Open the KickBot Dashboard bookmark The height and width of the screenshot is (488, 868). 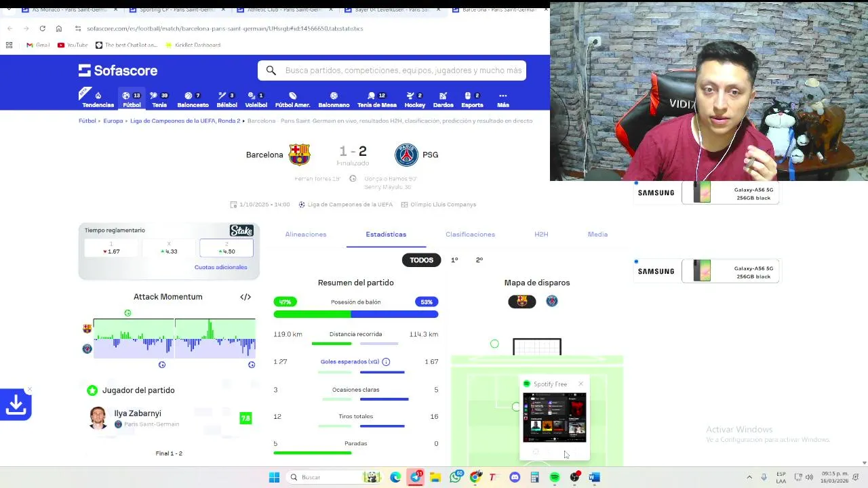pyautogui.click(x=193, y=45)
